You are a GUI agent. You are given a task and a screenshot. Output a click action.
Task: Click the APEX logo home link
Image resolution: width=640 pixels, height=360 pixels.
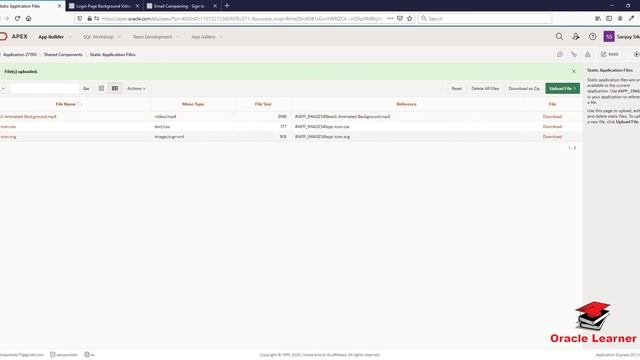14,36
